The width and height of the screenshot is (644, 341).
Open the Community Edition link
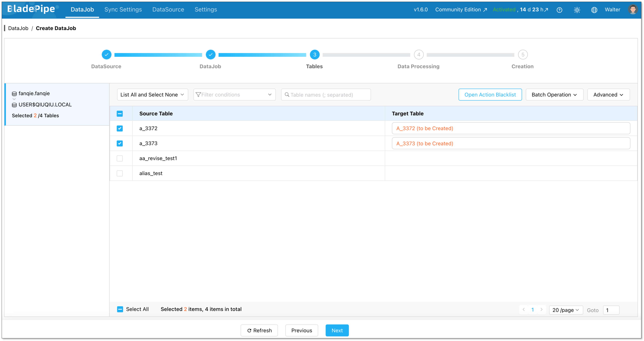[461, 10]
